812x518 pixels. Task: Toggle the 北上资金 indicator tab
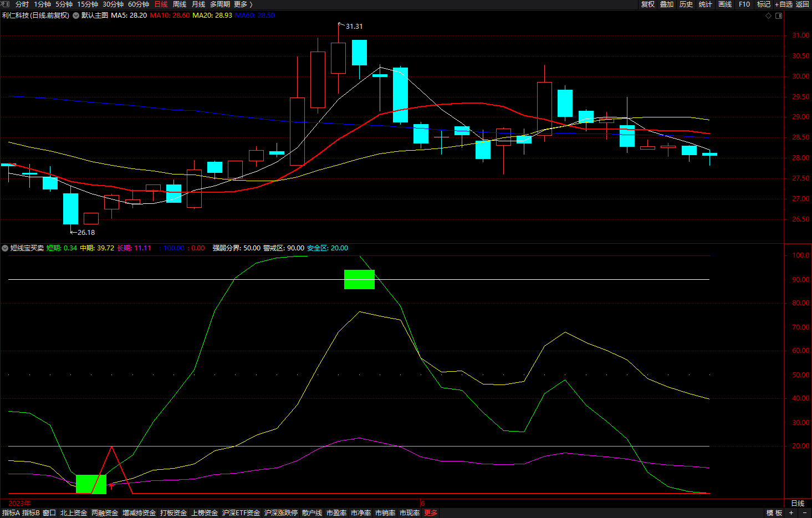74,513
